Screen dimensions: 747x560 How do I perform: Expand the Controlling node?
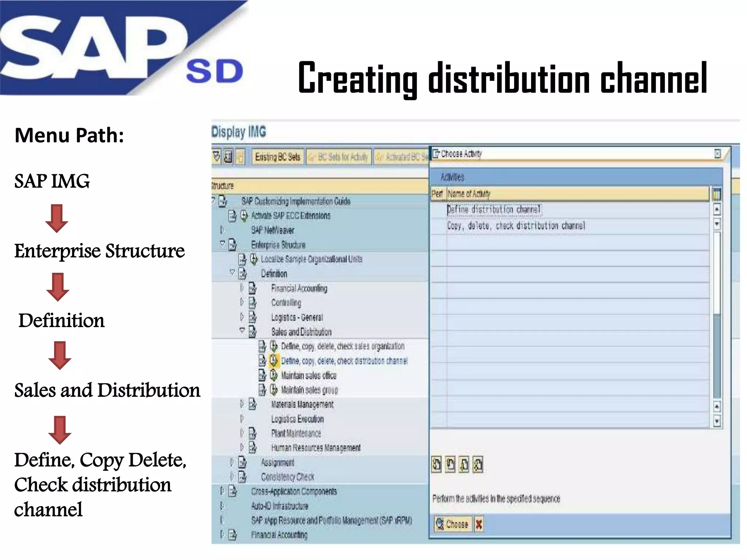241,302
